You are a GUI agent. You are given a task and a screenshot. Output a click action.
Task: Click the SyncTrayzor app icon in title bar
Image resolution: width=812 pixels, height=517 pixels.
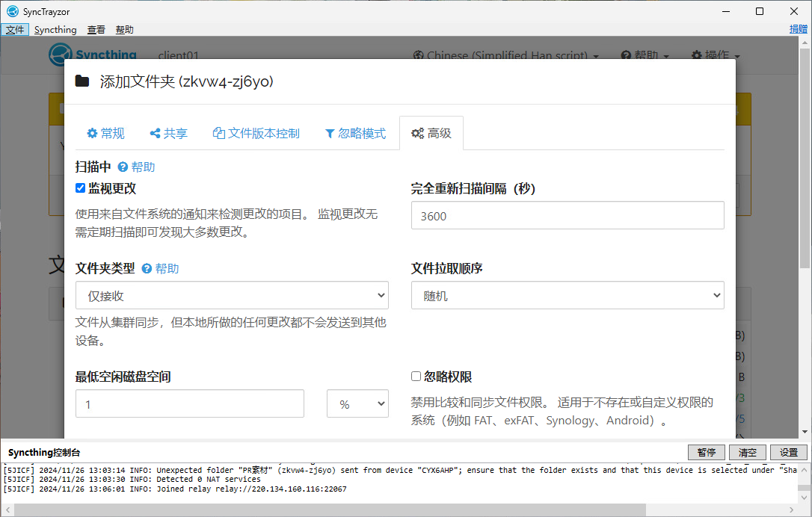coord(13,11)
